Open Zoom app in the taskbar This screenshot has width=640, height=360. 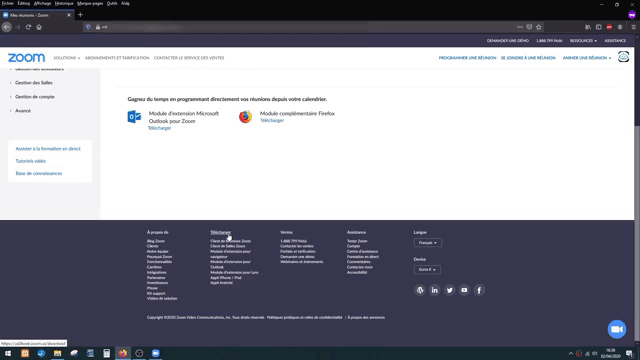tap(156, 353)
